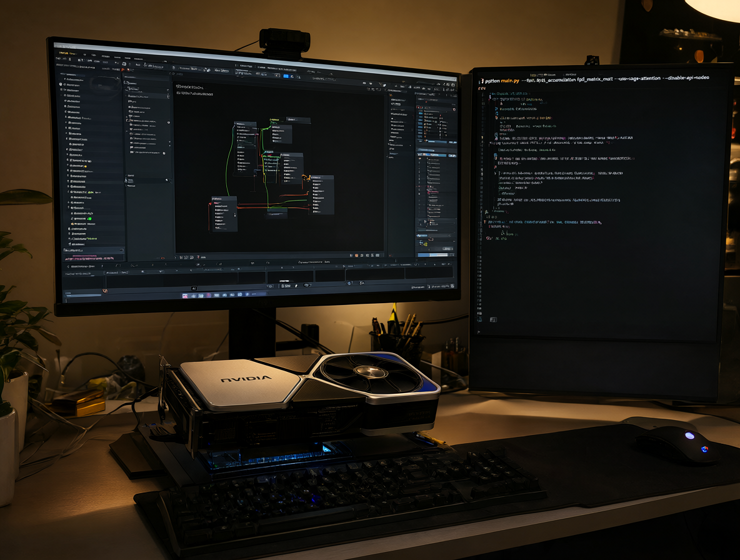The image size is (740, 560).
Task: Click "main.py" in the right monitor's terminal
Action: 509,81
